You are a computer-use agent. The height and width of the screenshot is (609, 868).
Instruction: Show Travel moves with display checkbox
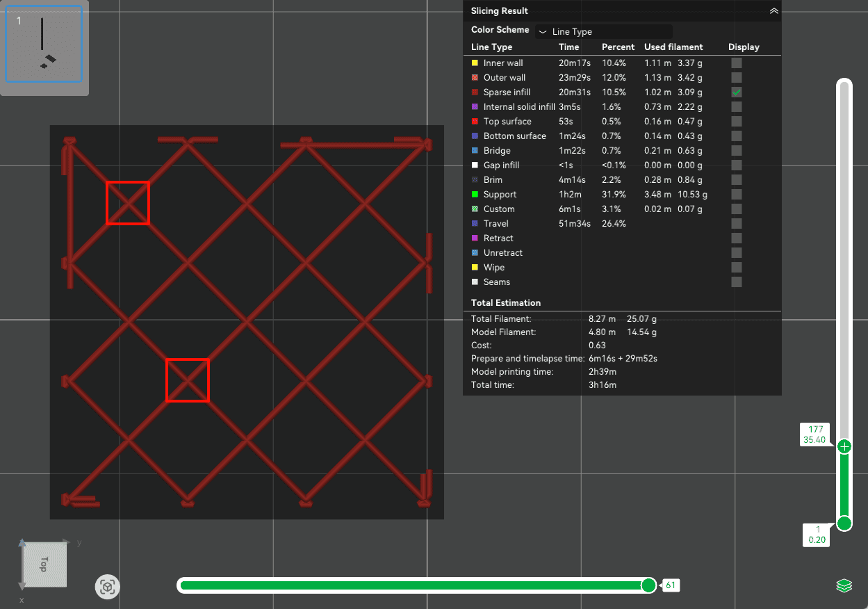[737, 224]
